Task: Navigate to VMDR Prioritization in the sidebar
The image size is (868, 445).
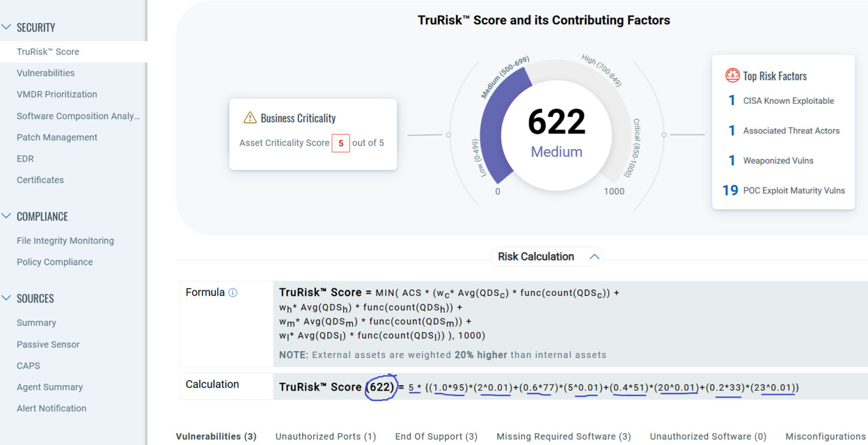Action: point(57,94)
